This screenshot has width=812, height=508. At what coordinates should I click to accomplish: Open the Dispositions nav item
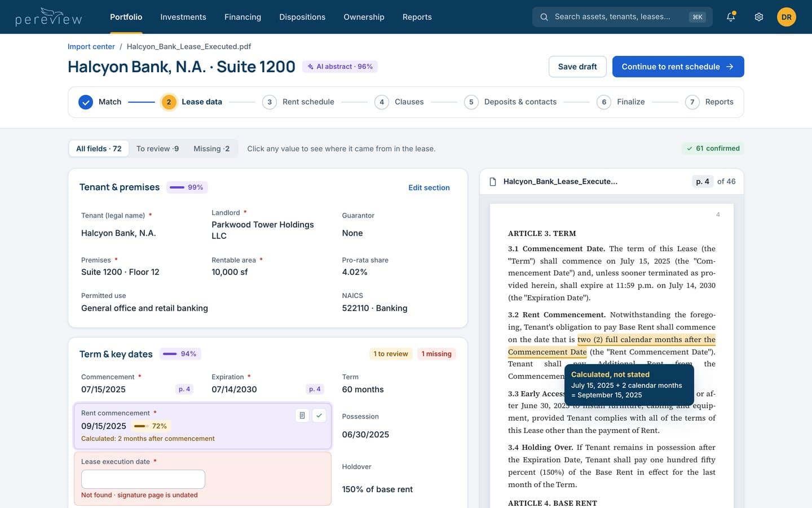coord(302,17)
